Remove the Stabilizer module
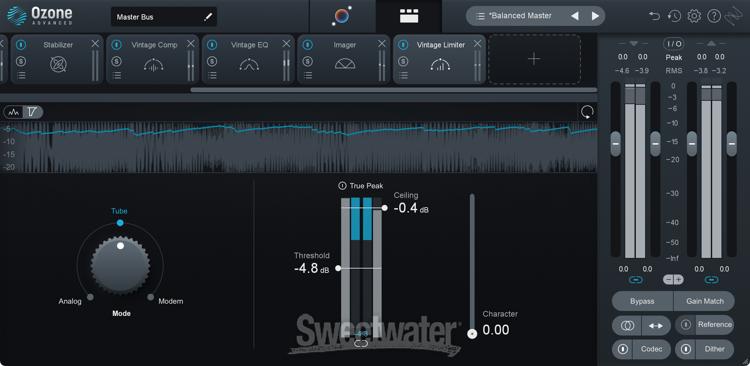 pos(95,44)
